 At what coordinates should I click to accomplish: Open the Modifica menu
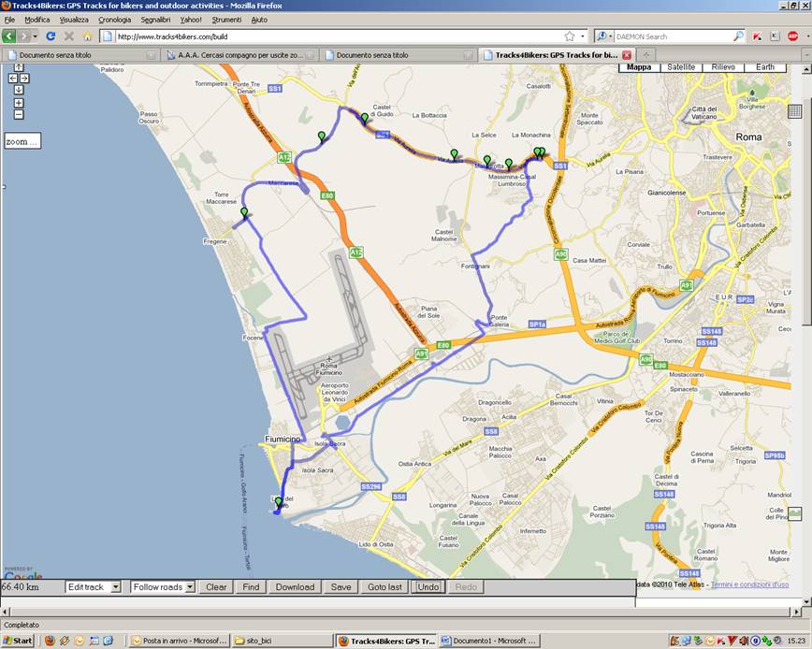pos(37,20)
